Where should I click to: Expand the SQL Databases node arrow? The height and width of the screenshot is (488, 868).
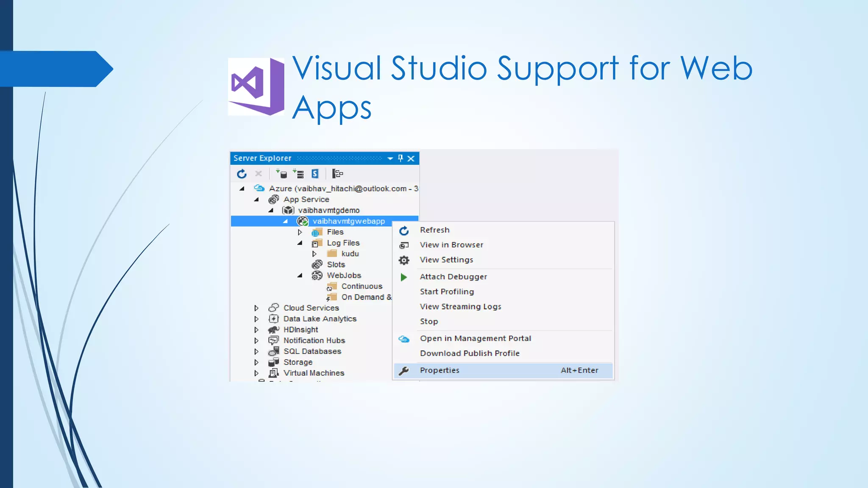click(256, 351)
